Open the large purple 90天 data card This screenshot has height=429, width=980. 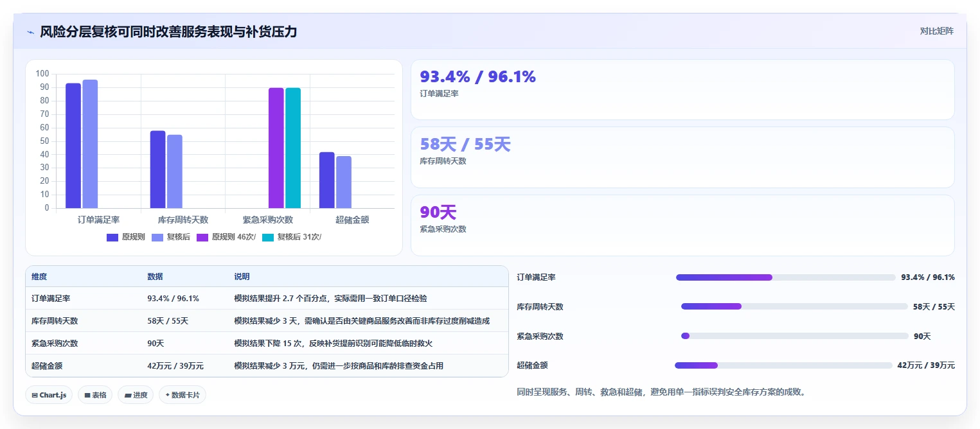pos(682,225)
